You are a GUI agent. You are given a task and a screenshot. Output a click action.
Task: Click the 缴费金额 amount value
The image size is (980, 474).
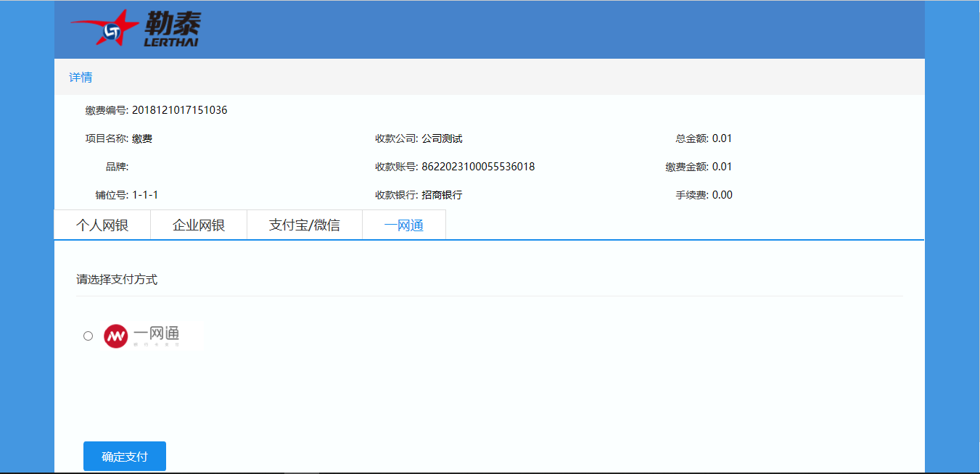(722, 167)
